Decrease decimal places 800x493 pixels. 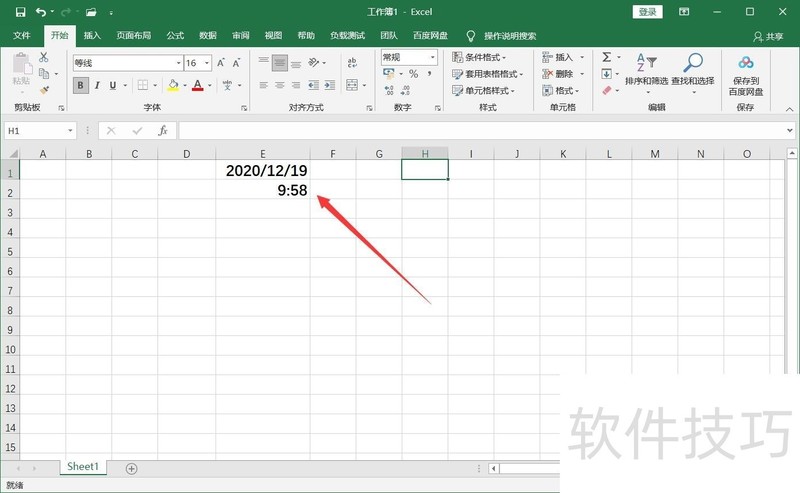coord(405,91)
